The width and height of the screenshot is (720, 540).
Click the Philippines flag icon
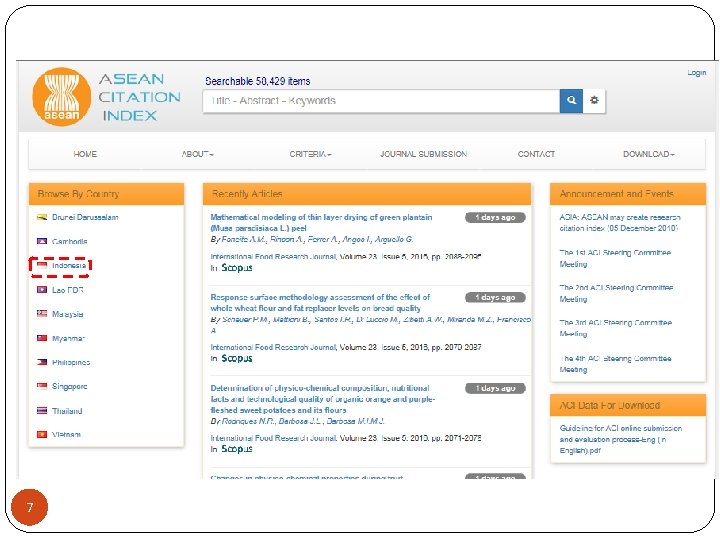[x=42, y=362]
